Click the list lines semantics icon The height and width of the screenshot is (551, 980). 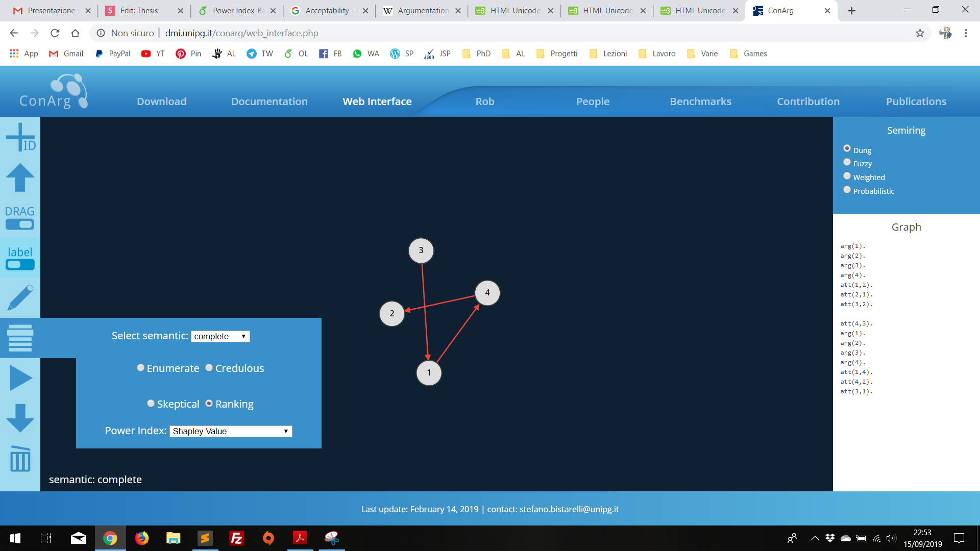point(20,338)
